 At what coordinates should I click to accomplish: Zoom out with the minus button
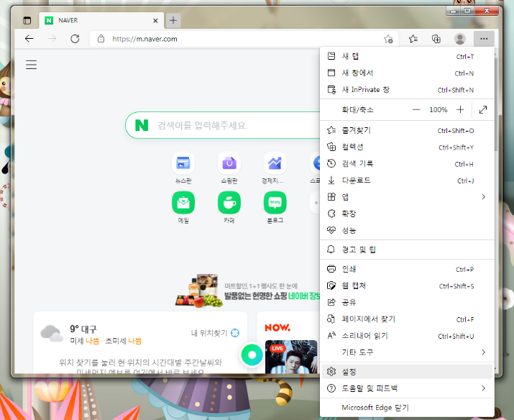(x=416, y=109)
